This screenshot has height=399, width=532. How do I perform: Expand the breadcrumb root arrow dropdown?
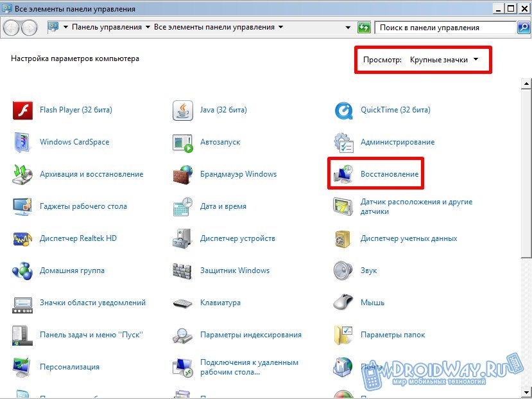[66, 27]
